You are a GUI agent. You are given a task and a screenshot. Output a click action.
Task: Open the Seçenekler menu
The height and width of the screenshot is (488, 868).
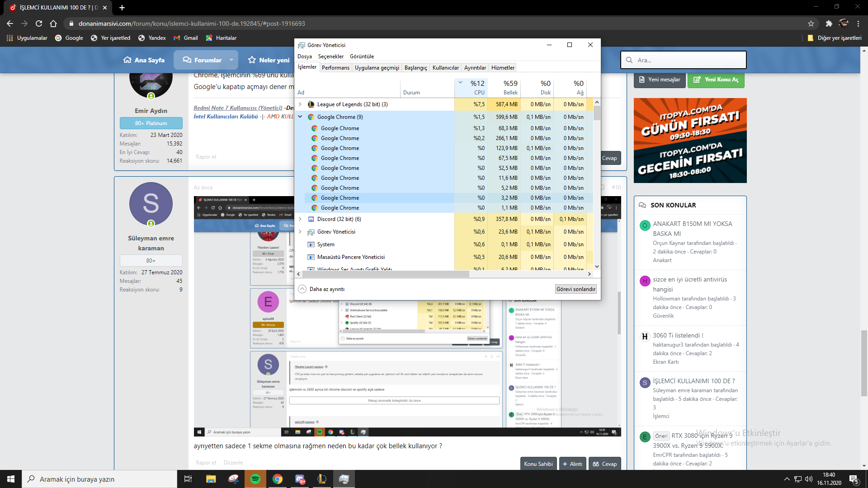[330, 56]
